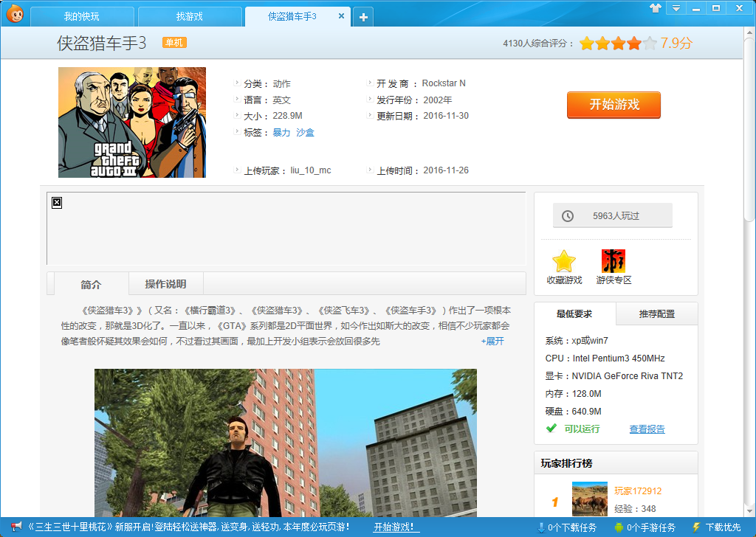This screenshot has height=537, width=756.
Task: Open a new tab with the plus button
Action: [362, 15]
